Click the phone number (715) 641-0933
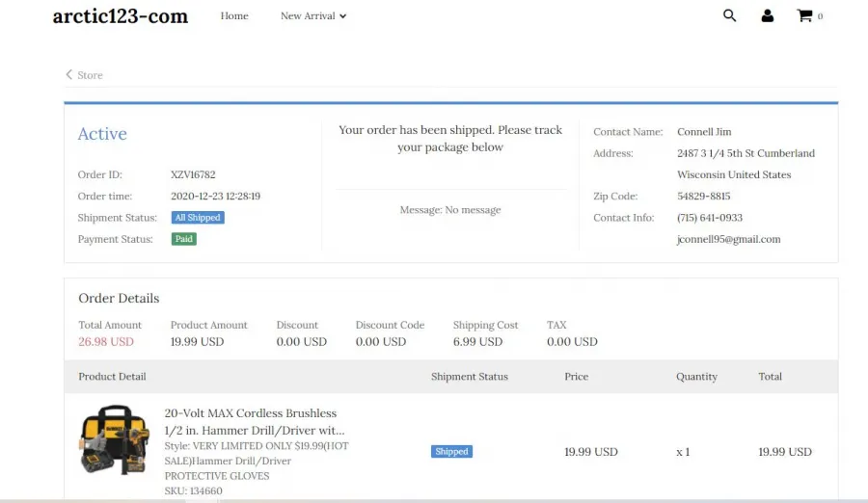868x503 pixels. (x=710, y=218)
